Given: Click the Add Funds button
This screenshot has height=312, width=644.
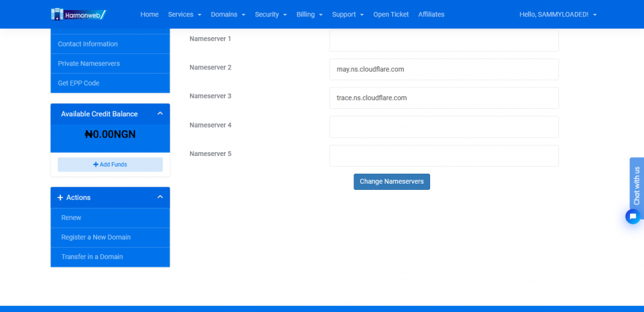Looking at the screenshot, I should pyautogui.click(x=110, y=164).
